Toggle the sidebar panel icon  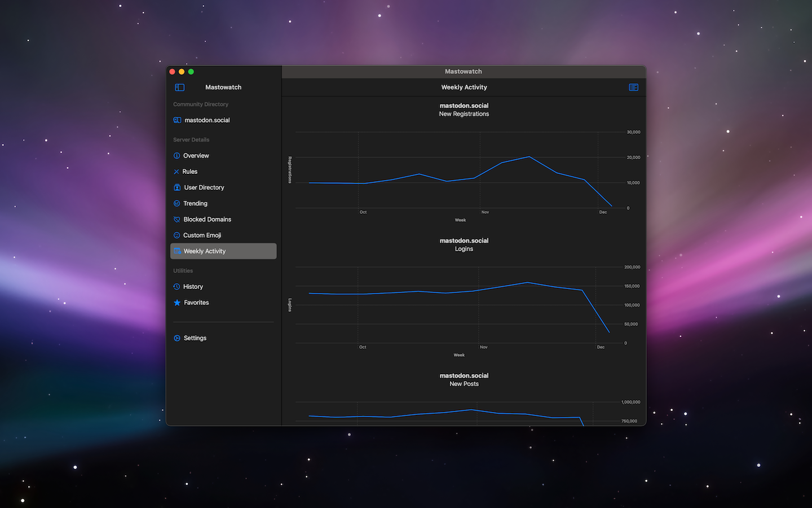pyautogui.click(x=179, y=87)
